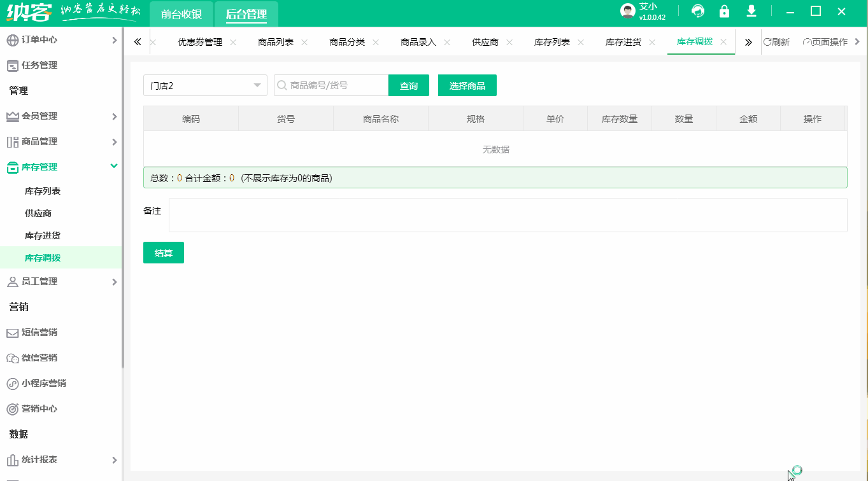Open 短信营销 from the sidebar
Image resolution: width=868 pixels, height=481 pixels.
click(x=39, y=332)
